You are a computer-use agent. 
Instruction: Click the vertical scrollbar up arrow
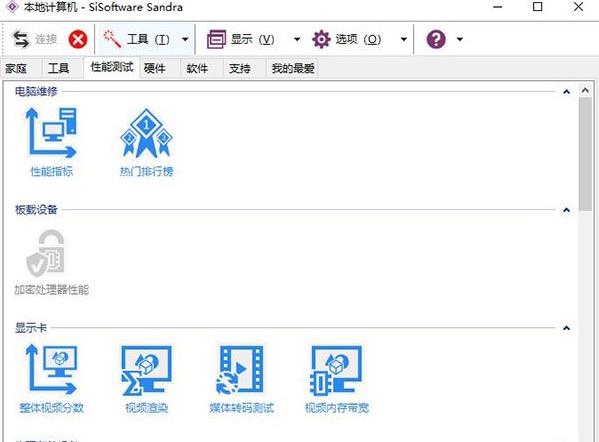click(585, 90)
